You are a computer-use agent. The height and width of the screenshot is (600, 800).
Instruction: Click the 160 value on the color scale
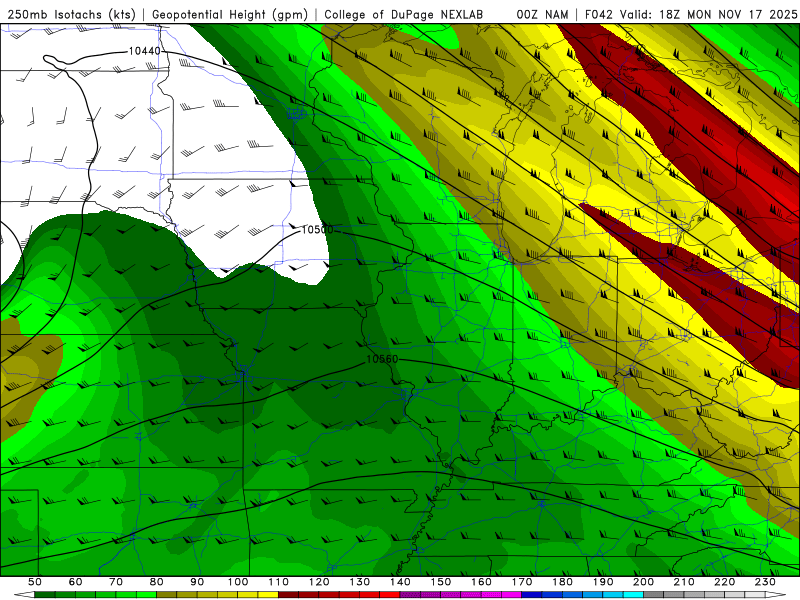click(x=481, y=582)
